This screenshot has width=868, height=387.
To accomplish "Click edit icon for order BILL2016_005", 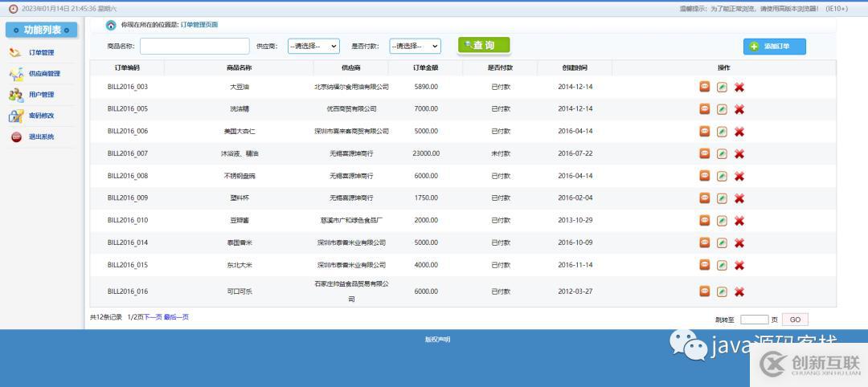I will 722,109.
